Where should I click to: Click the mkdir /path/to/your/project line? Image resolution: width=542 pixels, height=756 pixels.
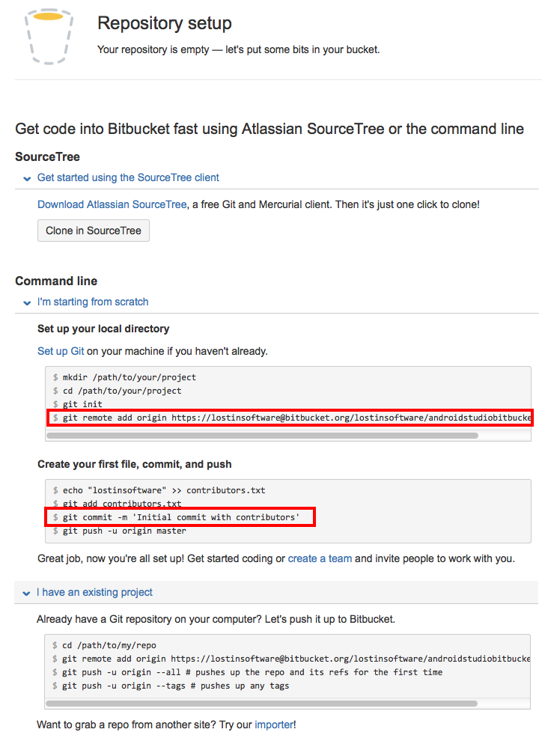point(129,377)
